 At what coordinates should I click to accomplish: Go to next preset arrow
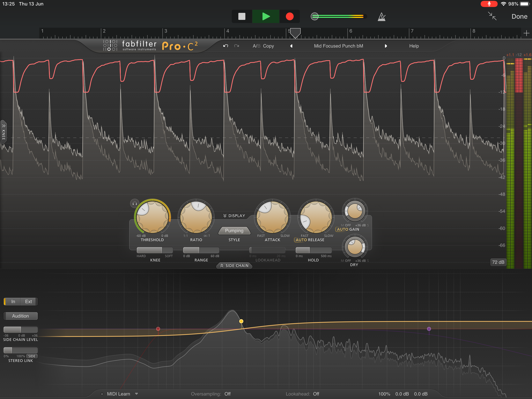[386, 46]
